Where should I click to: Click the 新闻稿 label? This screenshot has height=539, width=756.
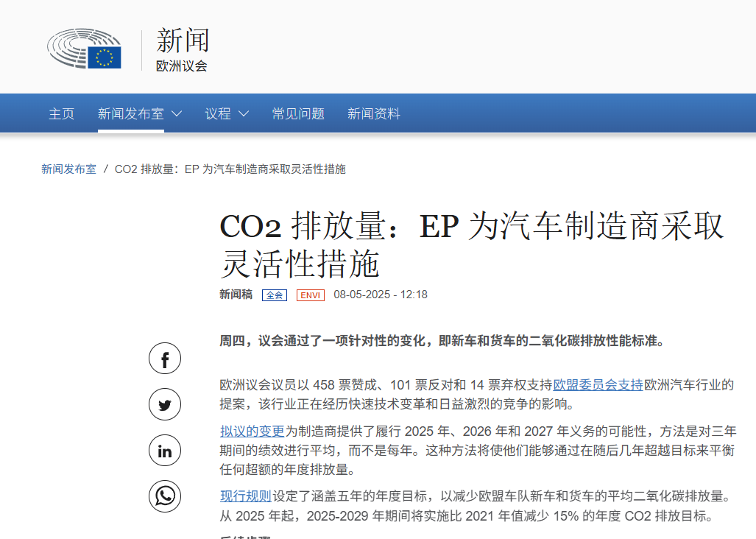point(236,295)
